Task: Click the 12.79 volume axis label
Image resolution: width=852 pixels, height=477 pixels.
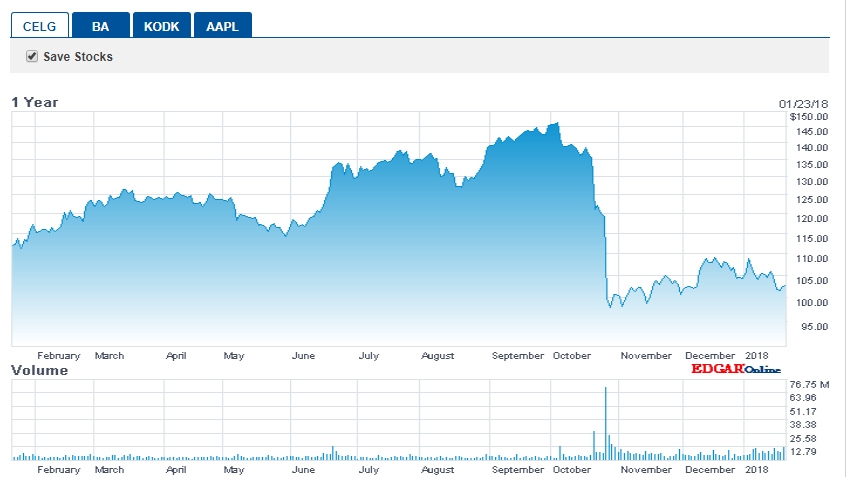Action: [x=803, y=451]
